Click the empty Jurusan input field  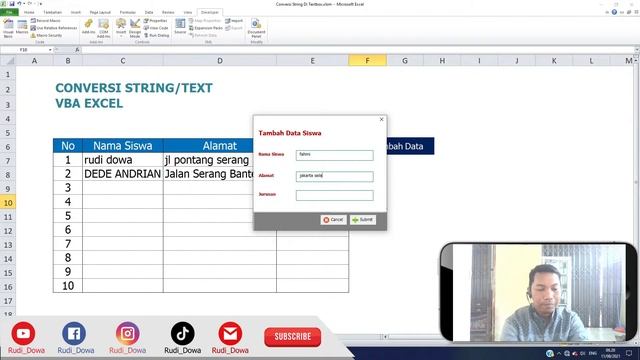point(334,195)
